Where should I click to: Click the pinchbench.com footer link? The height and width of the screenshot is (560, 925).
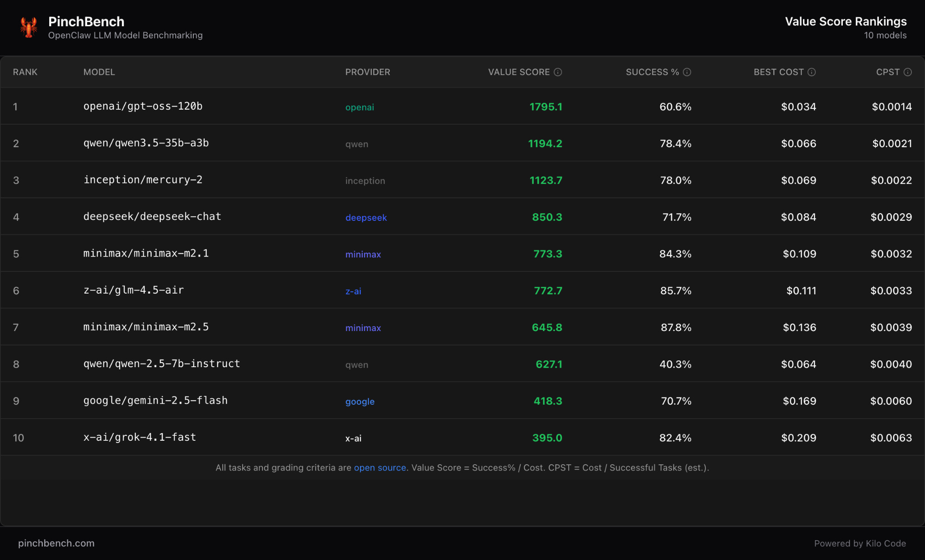pos(56,543)
